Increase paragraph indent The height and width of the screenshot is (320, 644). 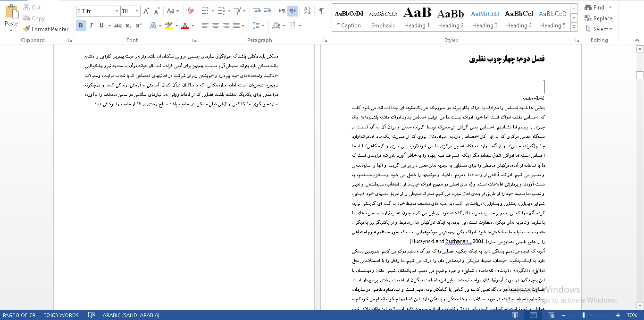(x=268, y=11)
